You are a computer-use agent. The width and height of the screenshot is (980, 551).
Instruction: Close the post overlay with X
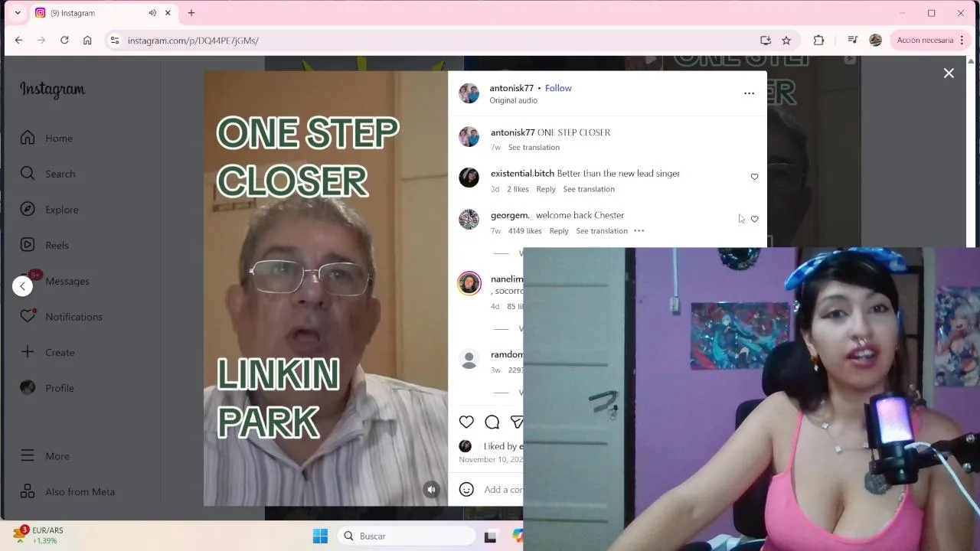pyautogui.click(x=949, y=73)
